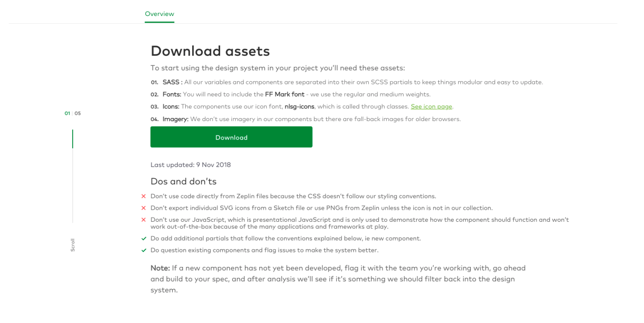Click the 'Imagery:' list item label
The height and width of the screenshot is (323, 644).
tap(175, 119)
